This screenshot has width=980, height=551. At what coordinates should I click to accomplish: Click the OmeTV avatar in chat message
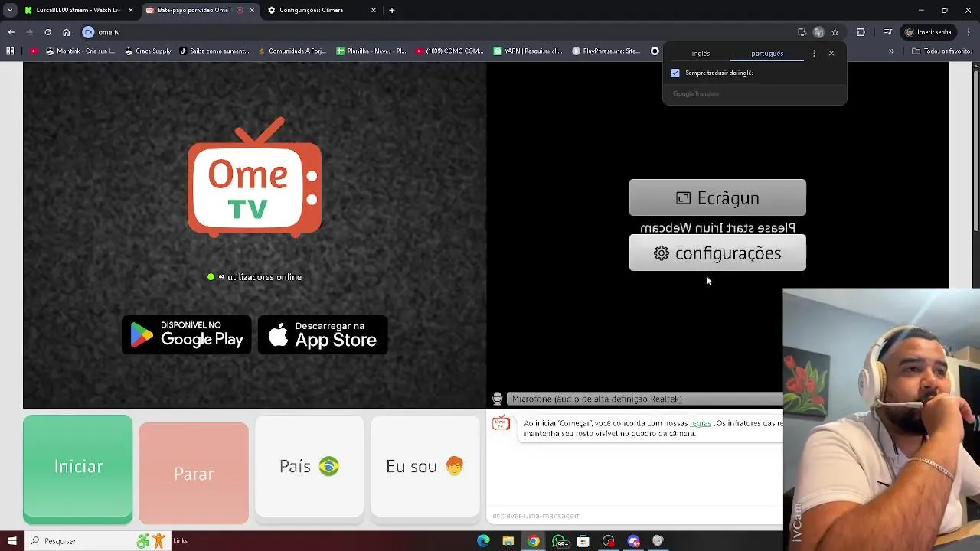click(501, 423)
